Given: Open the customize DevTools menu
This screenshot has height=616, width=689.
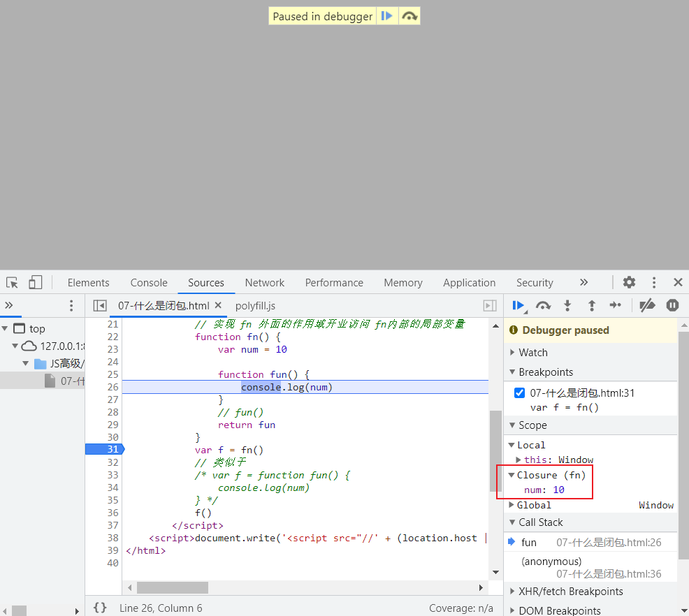Looking at the screenshot, I should 654,282.
